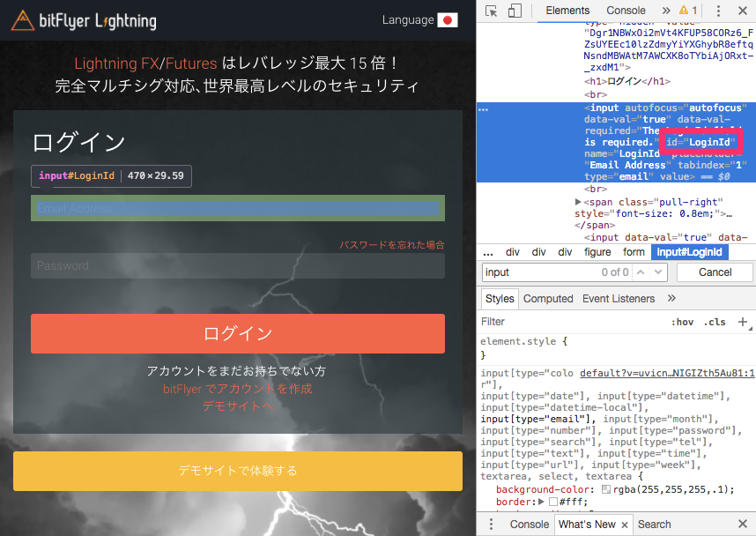756x536 pixels.
Task: Close the DevTools panel
Action: (x=743, y=11)
